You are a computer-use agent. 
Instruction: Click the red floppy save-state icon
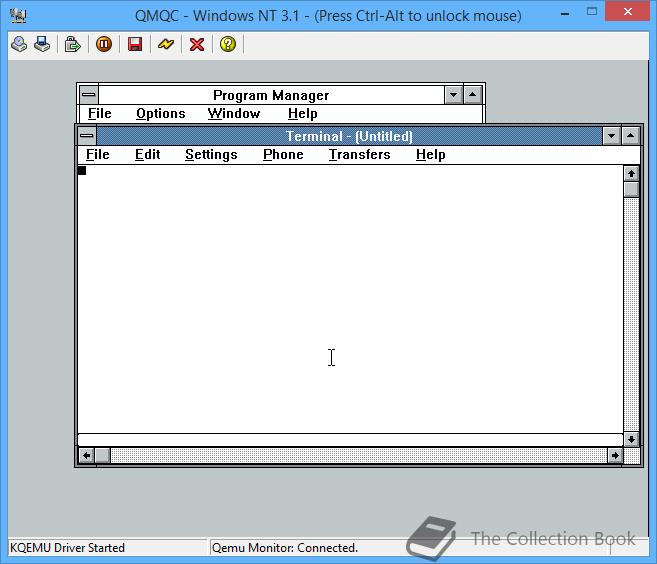(135, 44)
